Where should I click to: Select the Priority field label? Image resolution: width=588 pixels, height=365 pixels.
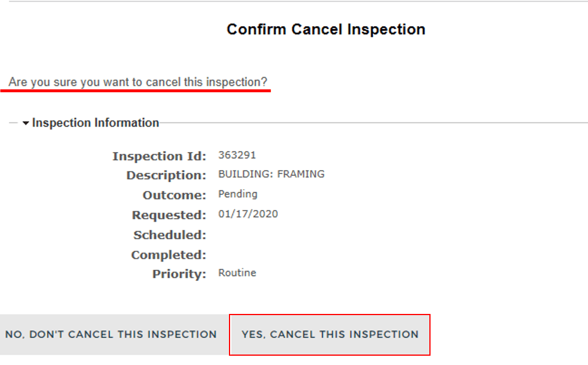[179, 274]
